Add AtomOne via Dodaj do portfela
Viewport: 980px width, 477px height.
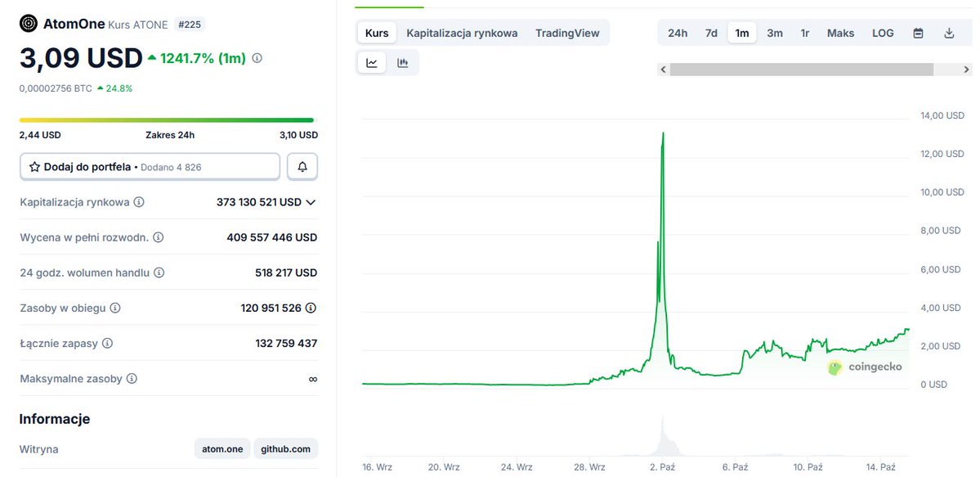(150, 167)
